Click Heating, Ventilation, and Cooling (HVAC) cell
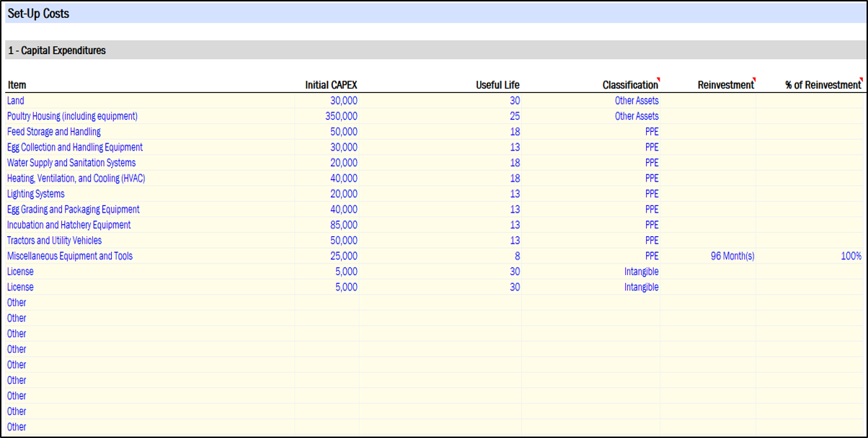The width and height of the screenshot is (868, 438). [x=150, y=178]
